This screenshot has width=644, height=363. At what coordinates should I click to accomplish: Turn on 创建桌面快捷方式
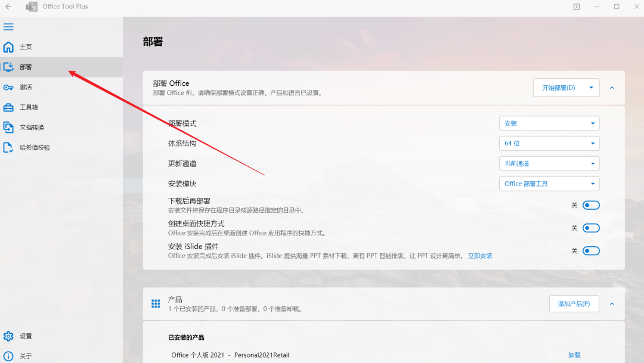[x=590, y=228]
